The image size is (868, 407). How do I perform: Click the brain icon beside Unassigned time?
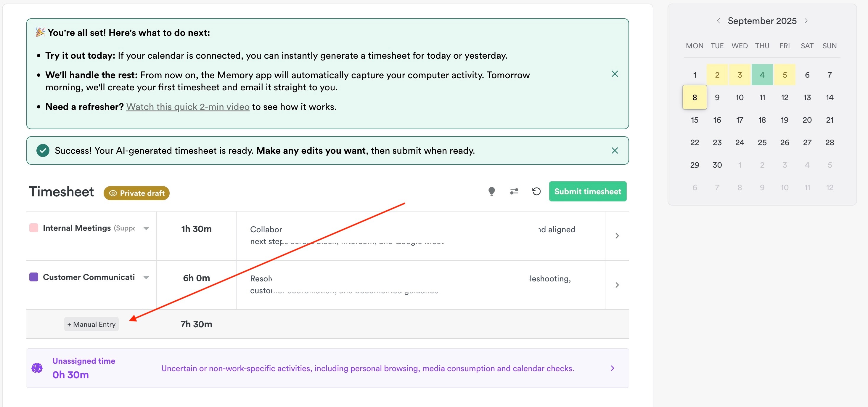point(38,368)
